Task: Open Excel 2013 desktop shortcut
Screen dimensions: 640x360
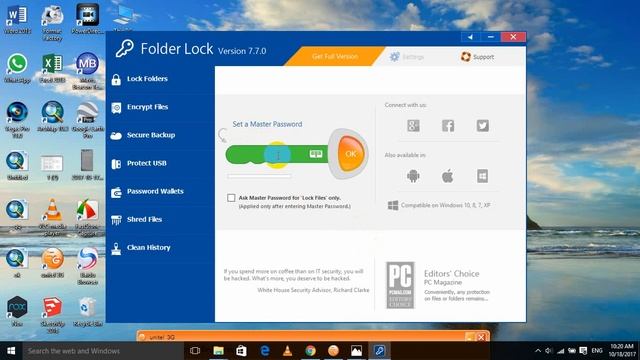Action: [x=52, y=68]
